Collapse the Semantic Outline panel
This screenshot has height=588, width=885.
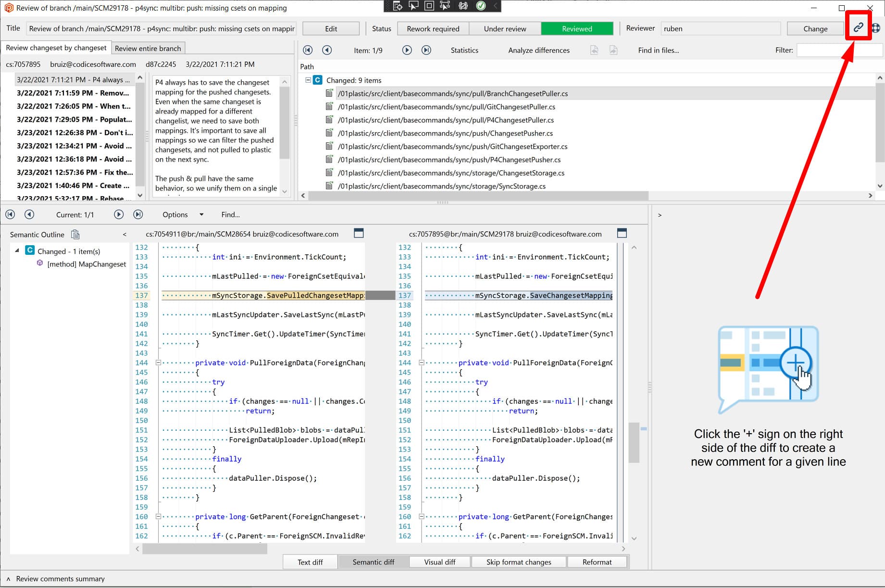click(125, 234)
